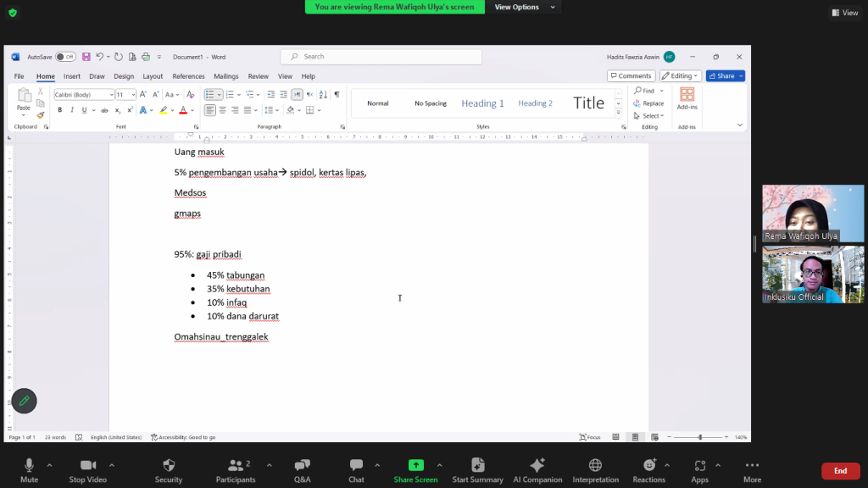Toggle the AutoSave switch
Viewport: 868px width, 488px height.
click(65, 57)
